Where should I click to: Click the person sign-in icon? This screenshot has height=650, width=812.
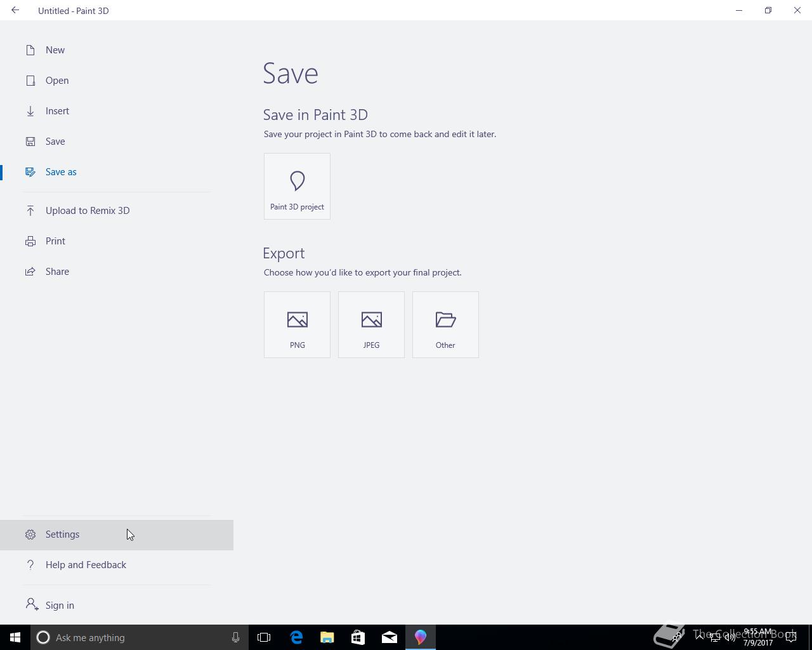[32, 604]
